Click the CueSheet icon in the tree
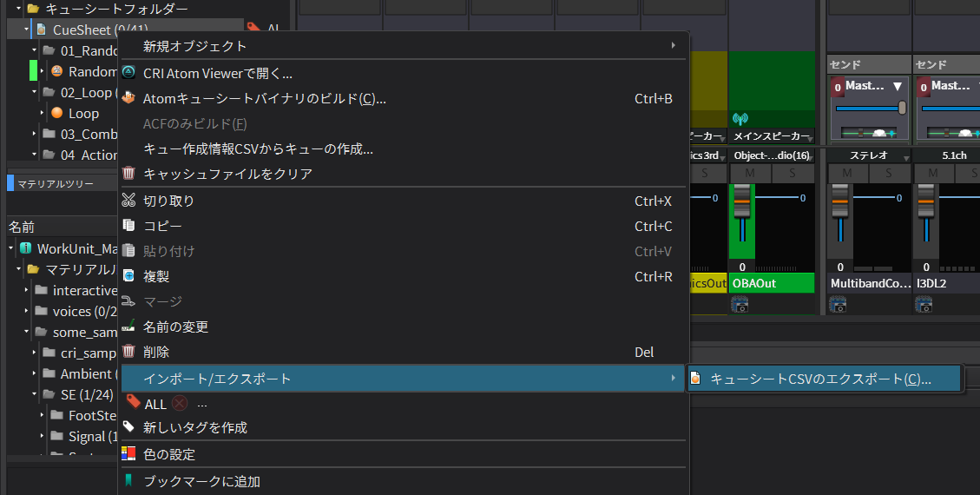 42,30
